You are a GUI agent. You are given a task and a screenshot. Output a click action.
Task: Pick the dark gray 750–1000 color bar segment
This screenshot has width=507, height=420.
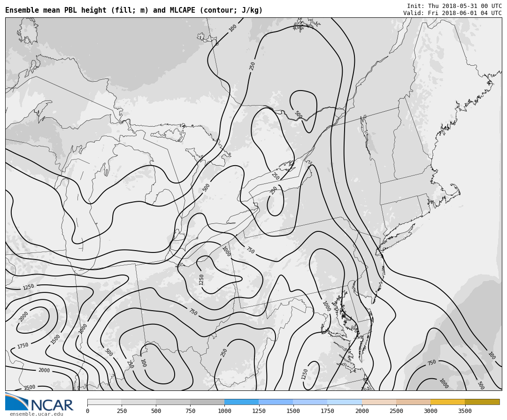point(207,402)
